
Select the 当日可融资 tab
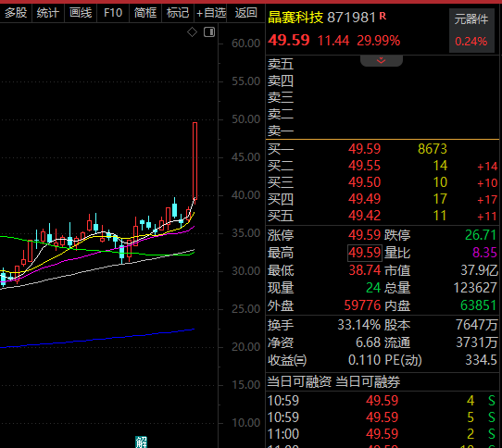coord(299,381)
